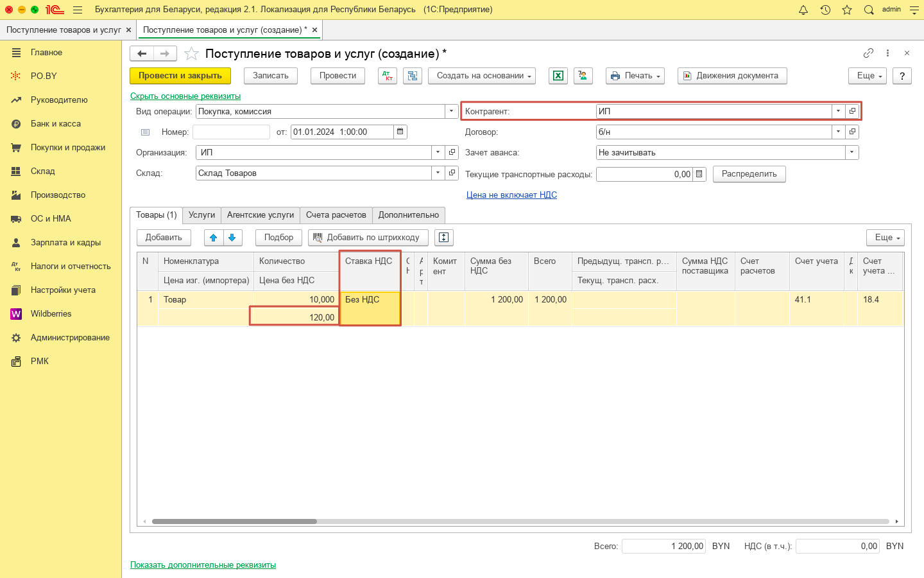Move row down with blue down arrow

(x=232, y=238)
